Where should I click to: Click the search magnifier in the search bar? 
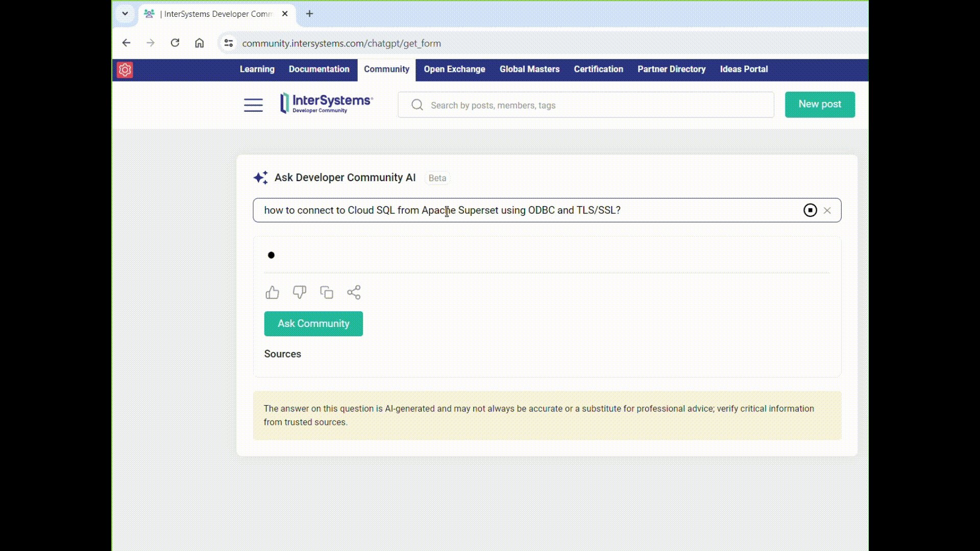pyautogui.click(x=417, y=105)
